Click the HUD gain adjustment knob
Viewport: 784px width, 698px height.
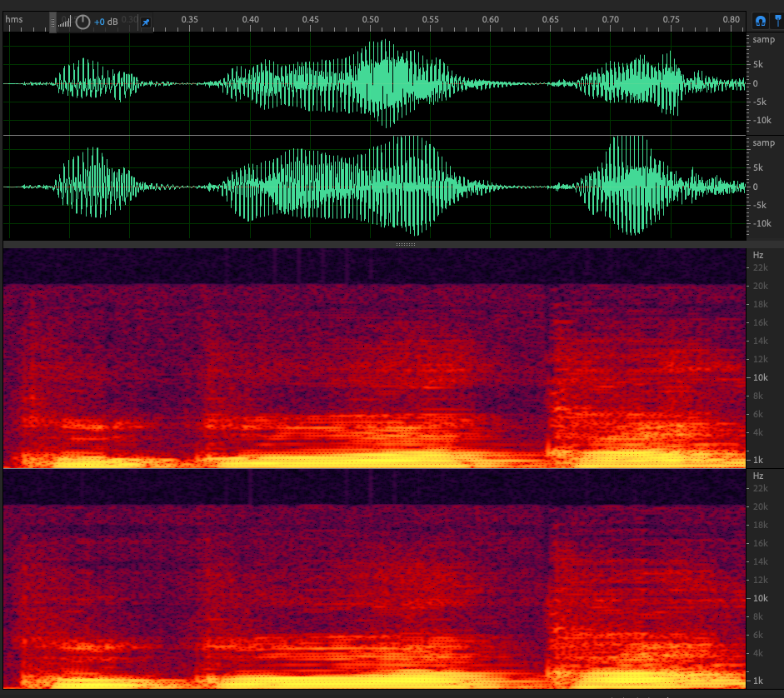click(x=82, y=22)
